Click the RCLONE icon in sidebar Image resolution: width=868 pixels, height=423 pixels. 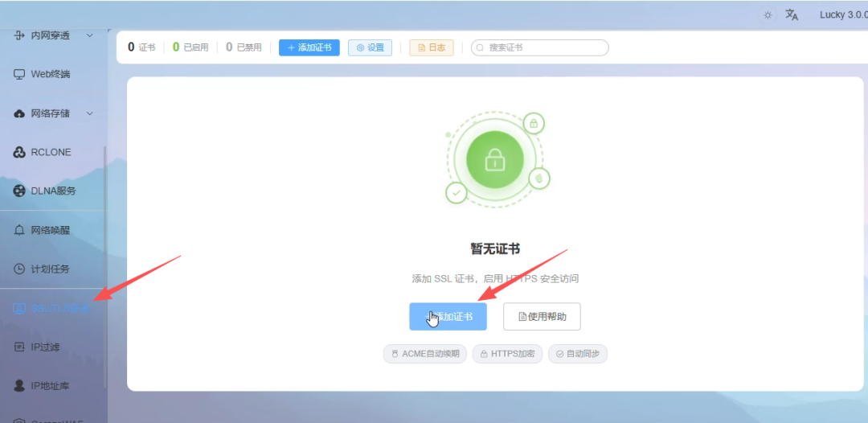coord(19,152)
